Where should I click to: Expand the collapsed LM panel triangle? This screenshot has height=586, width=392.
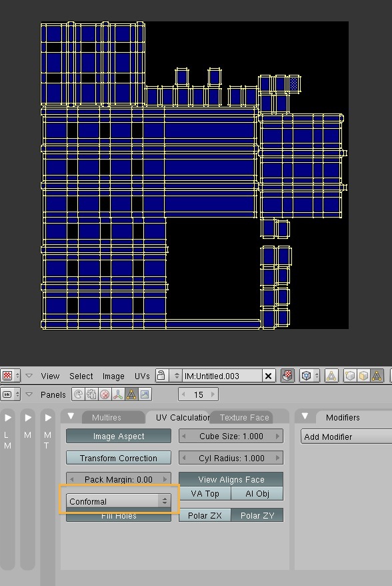coord(8,417)
